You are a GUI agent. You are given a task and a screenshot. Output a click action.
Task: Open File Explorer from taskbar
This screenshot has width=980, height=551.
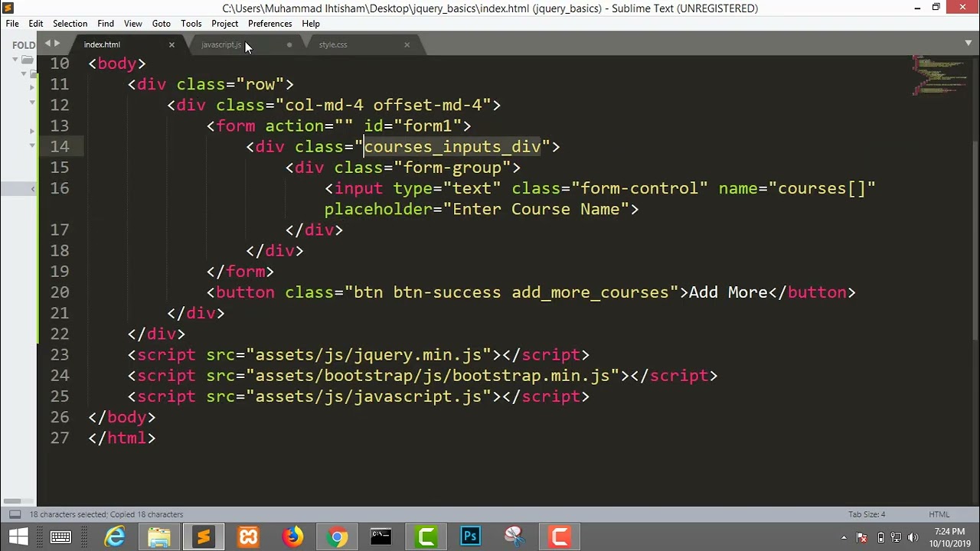159,537
